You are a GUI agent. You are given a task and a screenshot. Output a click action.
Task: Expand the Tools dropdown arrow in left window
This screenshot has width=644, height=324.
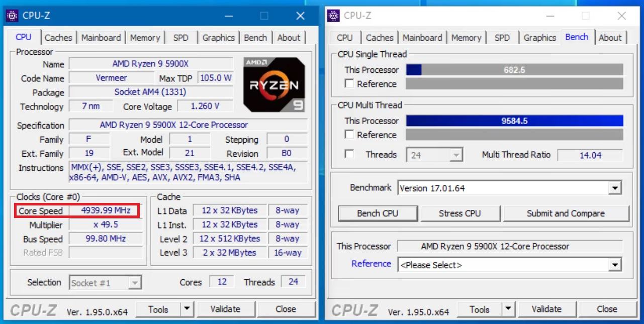click(187, 309)
